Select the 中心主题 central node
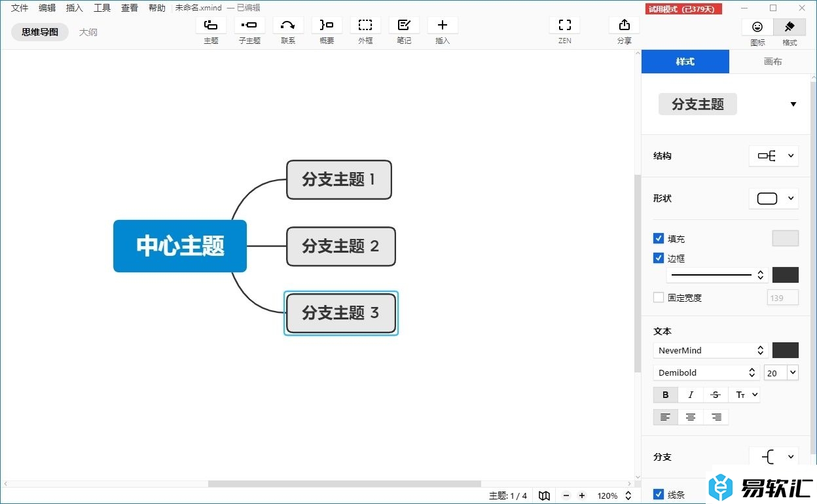The height and width of the screenshot is (504, 817). click(x=180, y=246)
